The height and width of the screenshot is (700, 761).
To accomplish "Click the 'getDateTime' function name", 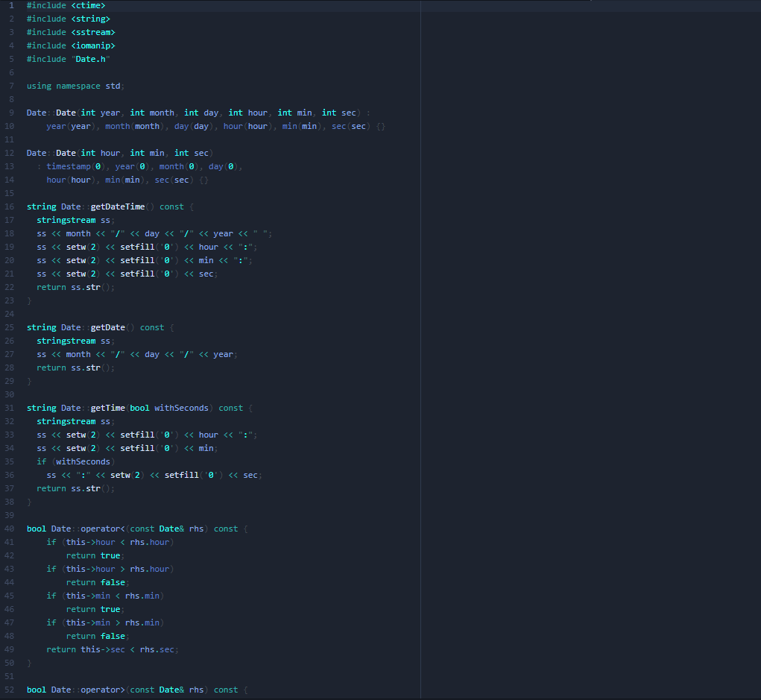I will (x=118, y=206).
